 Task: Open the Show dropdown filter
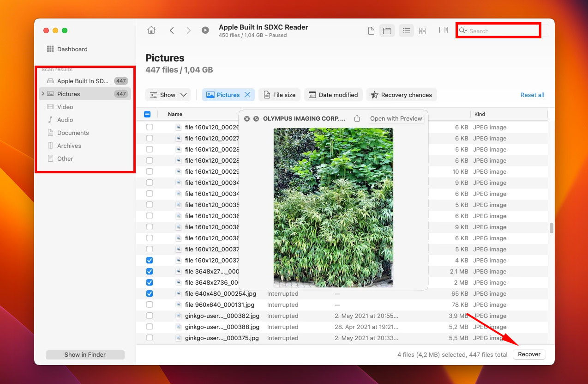point(168,95)
